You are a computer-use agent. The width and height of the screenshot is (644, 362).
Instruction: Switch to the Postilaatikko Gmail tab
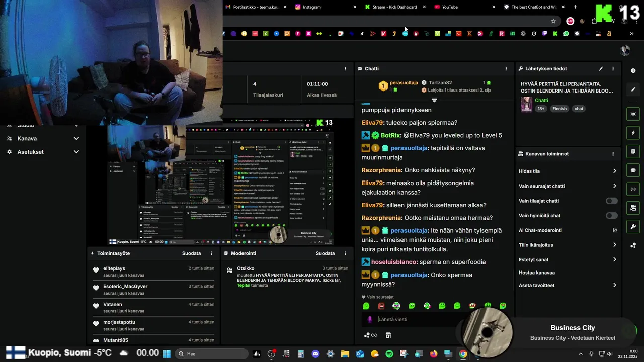coord(257,7)
